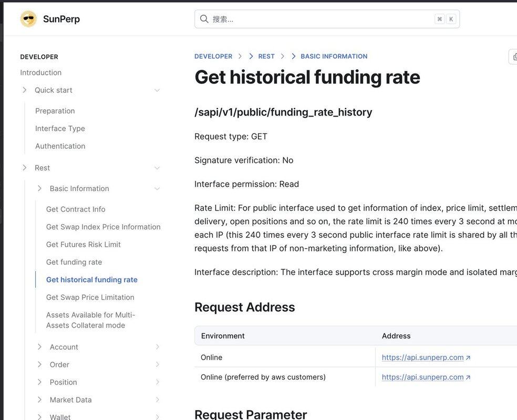The image size is (517, 420).
Task: Open the Online api.sunperp.com address link
Action: pyautogui.click(x=422, y=358)
